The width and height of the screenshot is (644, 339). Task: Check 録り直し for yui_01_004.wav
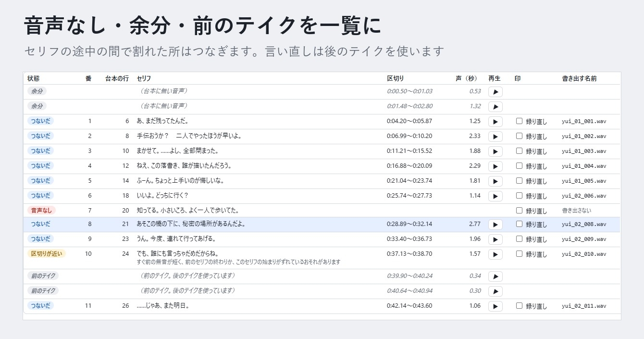(519, 166)
